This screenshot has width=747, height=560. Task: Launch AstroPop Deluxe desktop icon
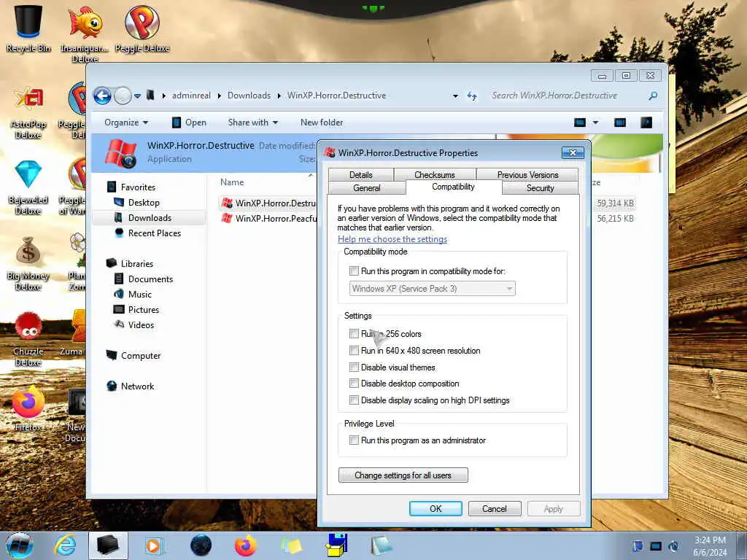click(x=28, y=112)
